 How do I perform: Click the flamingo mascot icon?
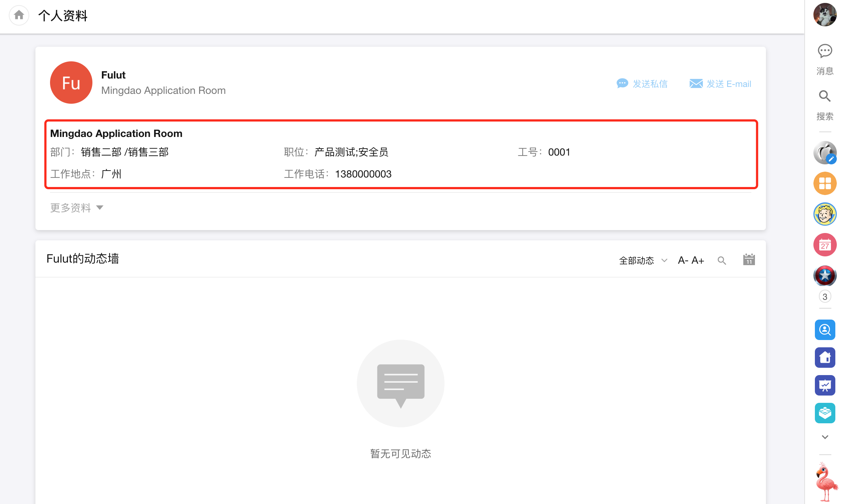pyautogui.click(x=826, y=482)
